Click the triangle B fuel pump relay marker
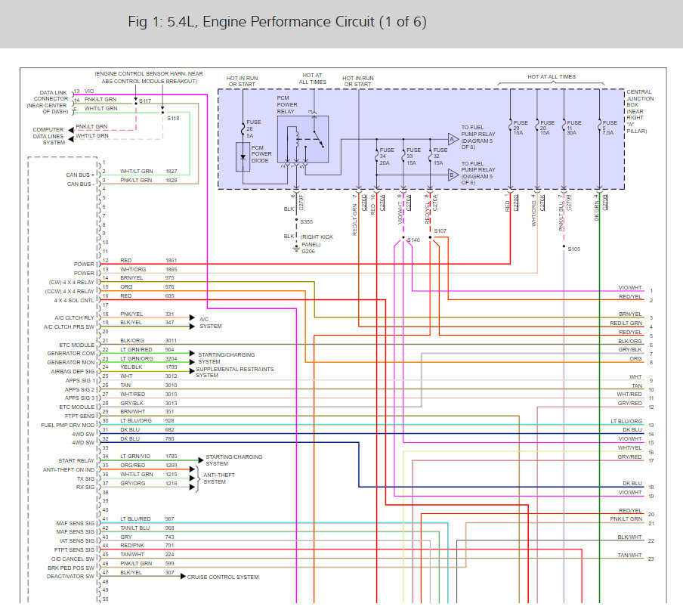The width and height of the screenshot is (683, 616). coord(453,175)
